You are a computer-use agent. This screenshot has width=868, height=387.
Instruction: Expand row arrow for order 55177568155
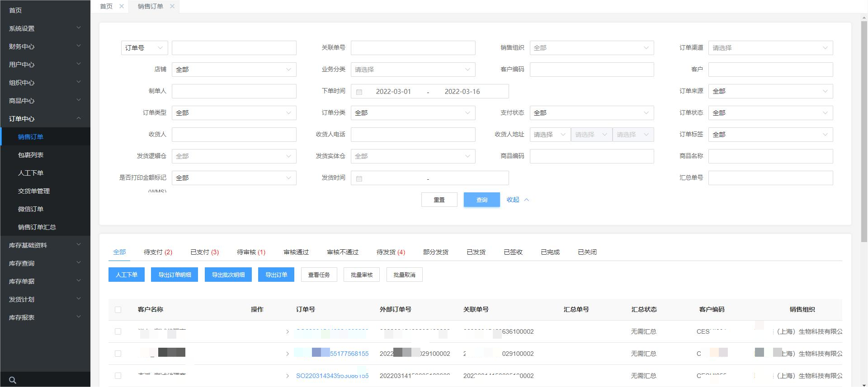(x=288, y=354)
